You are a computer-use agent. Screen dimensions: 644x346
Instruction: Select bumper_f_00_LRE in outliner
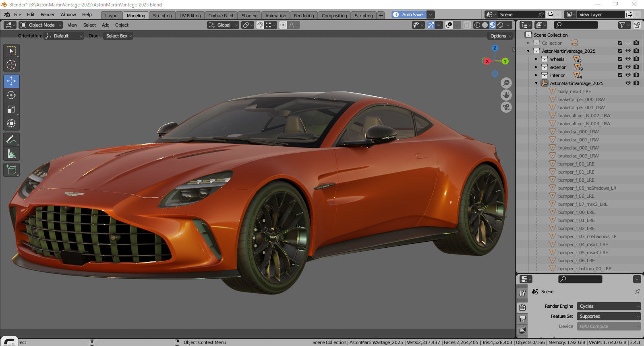click(x=576, y=164)
